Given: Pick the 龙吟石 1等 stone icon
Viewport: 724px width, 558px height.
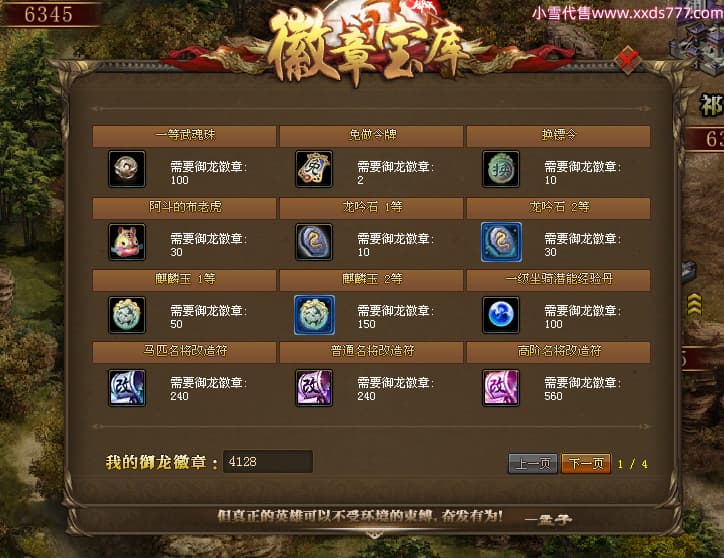Looking at the screenshot, I should click(314, 242).
